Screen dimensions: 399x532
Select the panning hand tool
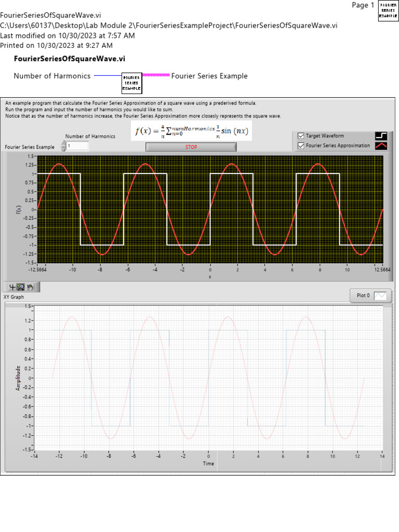(31, 287)
